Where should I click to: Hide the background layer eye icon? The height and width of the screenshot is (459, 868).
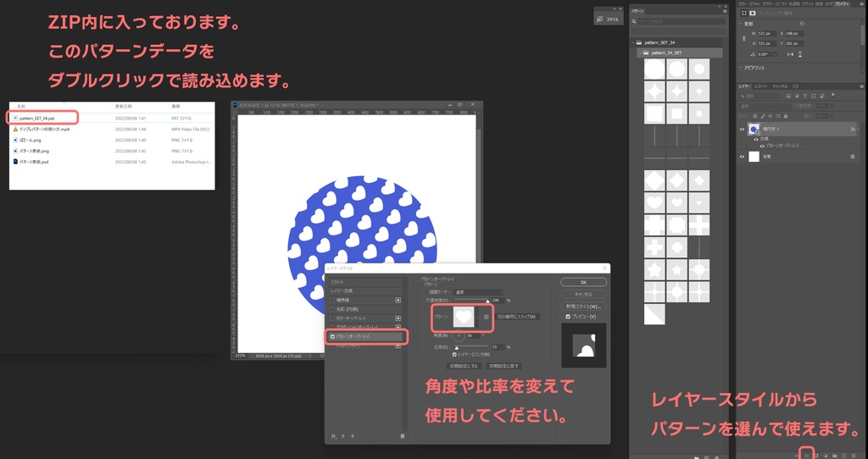coord(742,157)
